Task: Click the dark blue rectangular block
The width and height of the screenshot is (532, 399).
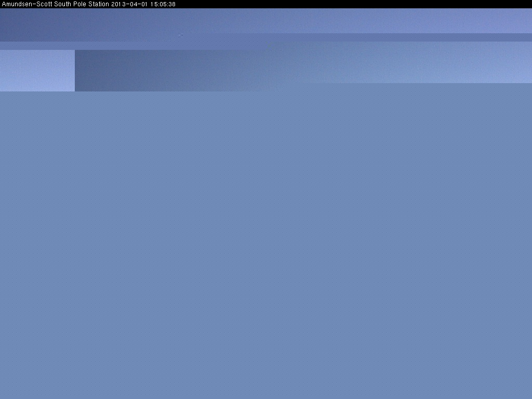Action: click(156, 71)
